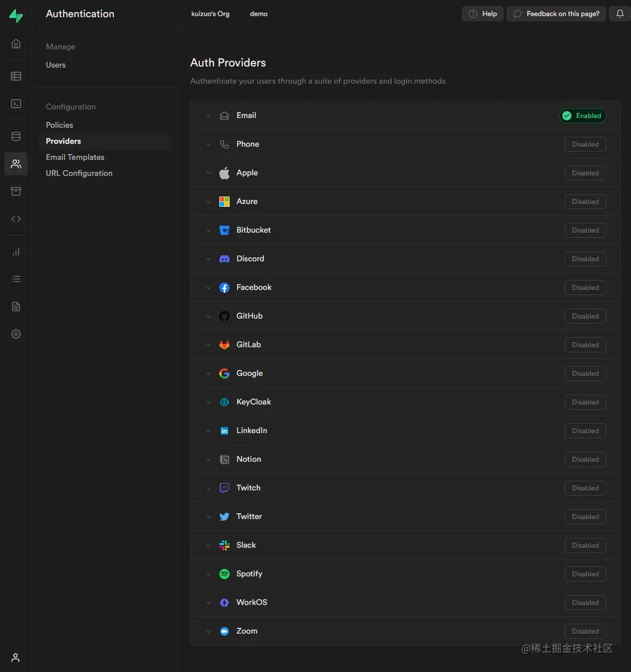Click the Bitbucket provider row label
Image resolution: width=631 pixels, height=672 pixels.
[254, 230]
